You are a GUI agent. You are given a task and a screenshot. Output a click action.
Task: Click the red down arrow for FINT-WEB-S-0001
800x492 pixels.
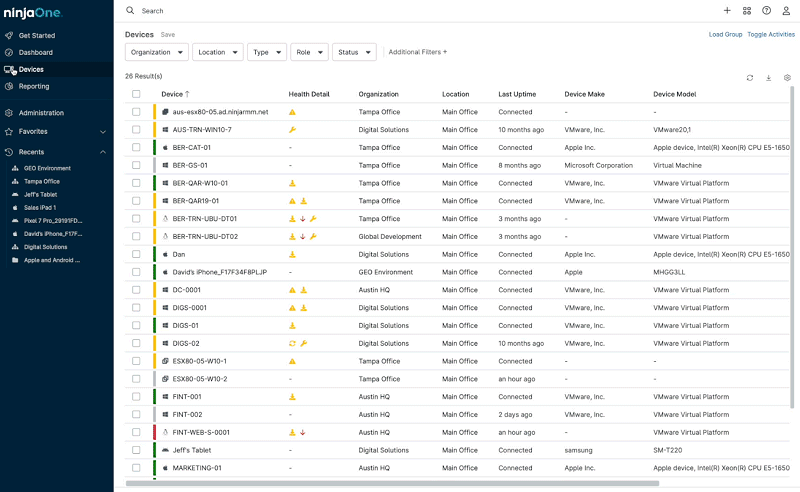click(x=303, y=432)
